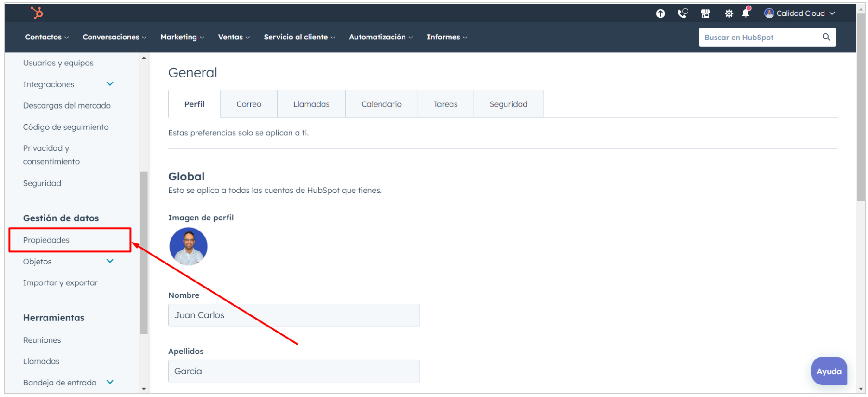
Task: Open the calling phone icon
Action: pyautogui.click(x=683, y=13)
